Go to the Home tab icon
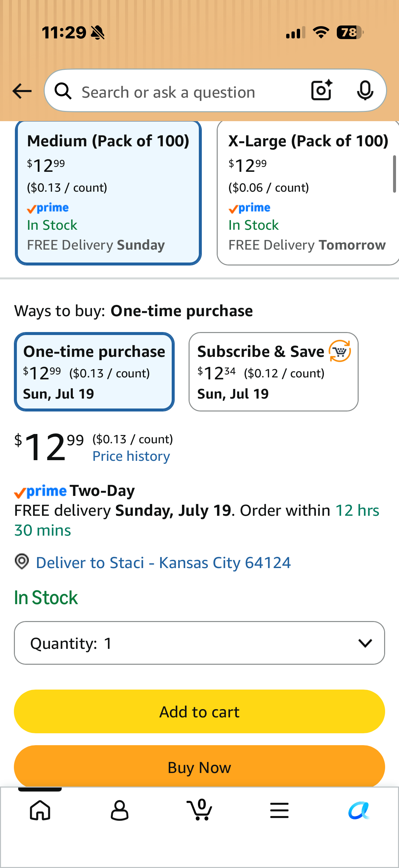This screenshot has height=868, width=399. point(40,810)
